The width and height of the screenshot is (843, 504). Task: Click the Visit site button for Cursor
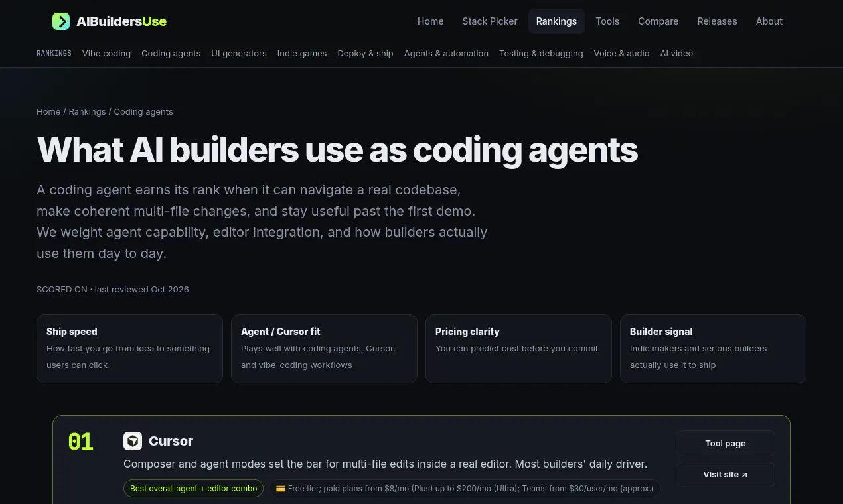tap(726, 475)
